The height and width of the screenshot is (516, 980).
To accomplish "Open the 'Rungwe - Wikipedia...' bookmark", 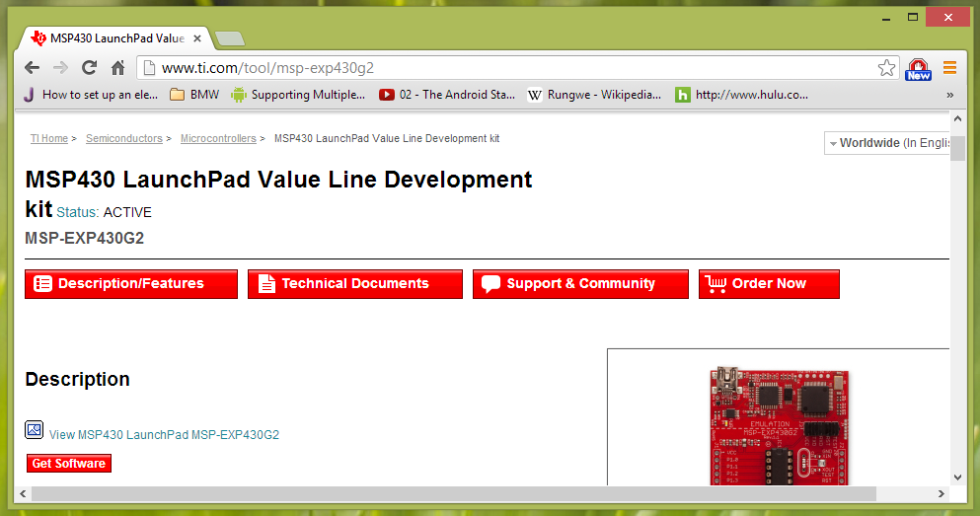I will point(594,95).
